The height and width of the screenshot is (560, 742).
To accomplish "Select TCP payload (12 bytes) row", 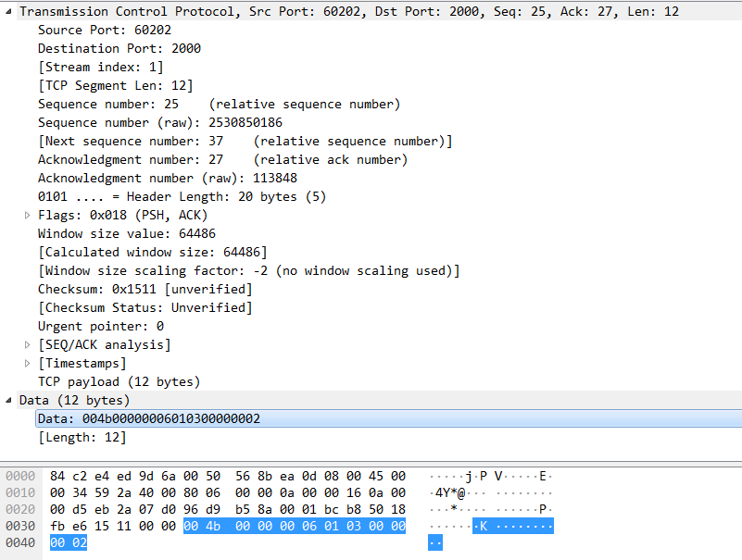I will click(x=119, y=381).
